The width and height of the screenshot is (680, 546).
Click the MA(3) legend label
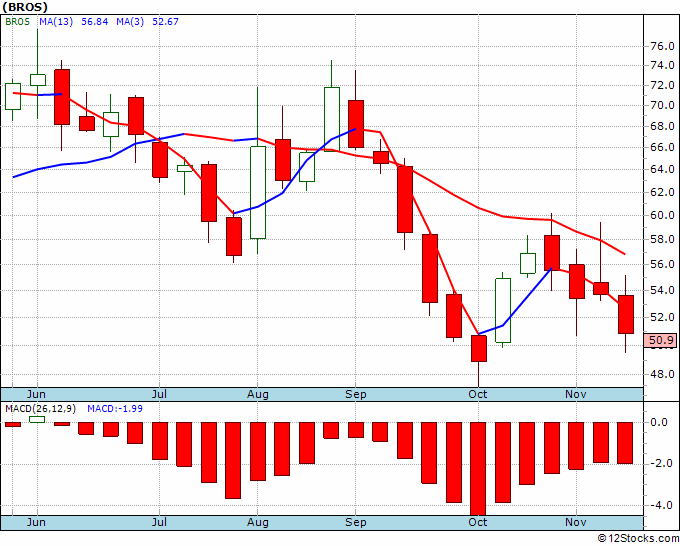(x=130, y=22)
